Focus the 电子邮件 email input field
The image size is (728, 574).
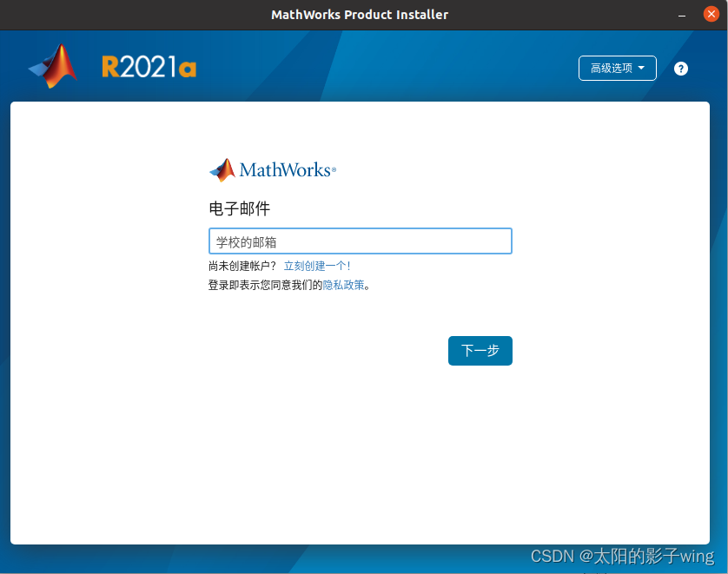(x=360, y=241)
